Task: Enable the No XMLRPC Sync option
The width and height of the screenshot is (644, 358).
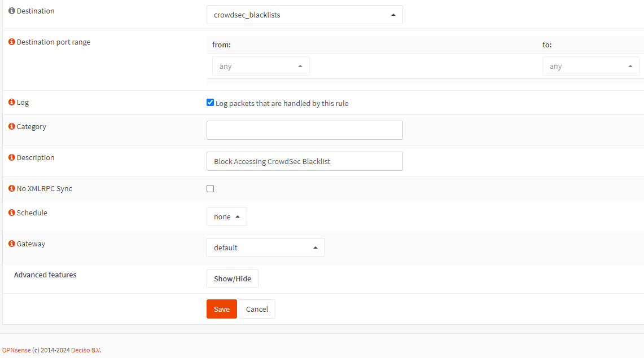Action: coord(210,188)
